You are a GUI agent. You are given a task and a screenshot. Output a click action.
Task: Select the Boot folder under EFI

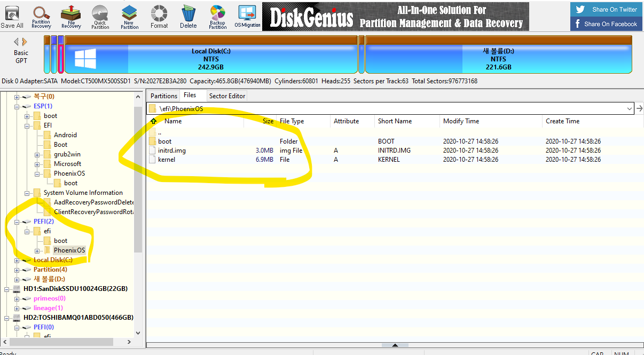click(x=60, y=145)
